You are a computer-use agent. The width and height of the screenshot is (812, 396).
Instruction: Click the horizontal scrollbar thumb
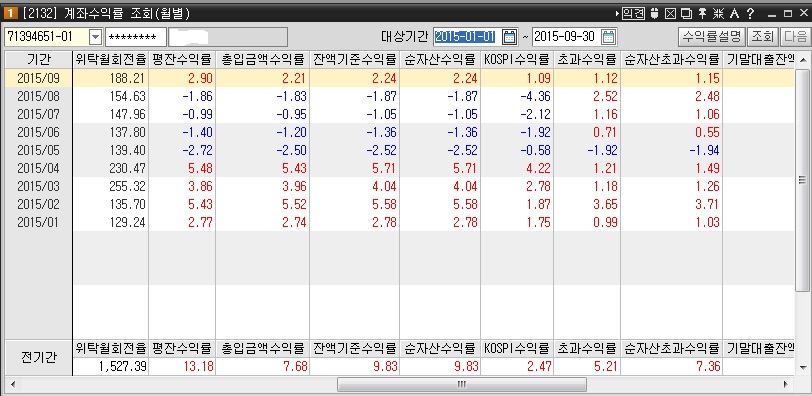pos(462,385)
